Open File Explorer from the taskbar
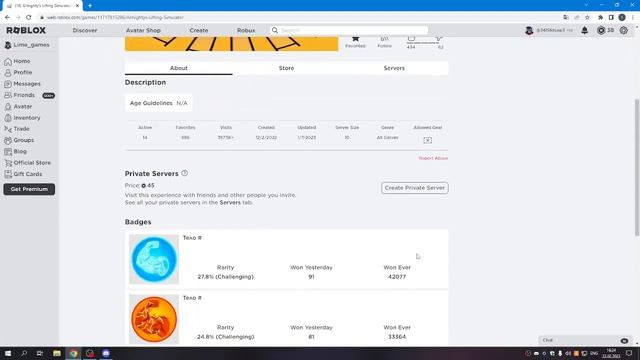Image resolution: width=640 pixels, height=360 pixels. click(x=57, y=353)
